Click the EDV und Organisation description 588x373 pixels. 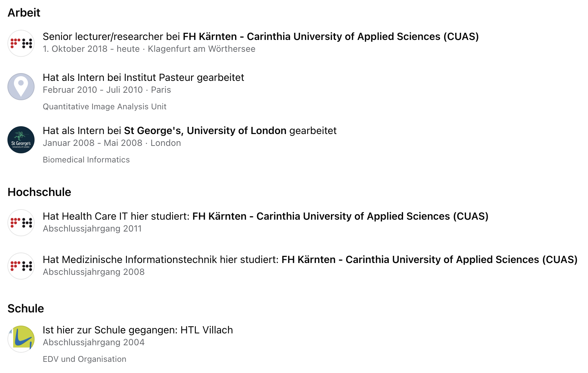pos(85,359)
